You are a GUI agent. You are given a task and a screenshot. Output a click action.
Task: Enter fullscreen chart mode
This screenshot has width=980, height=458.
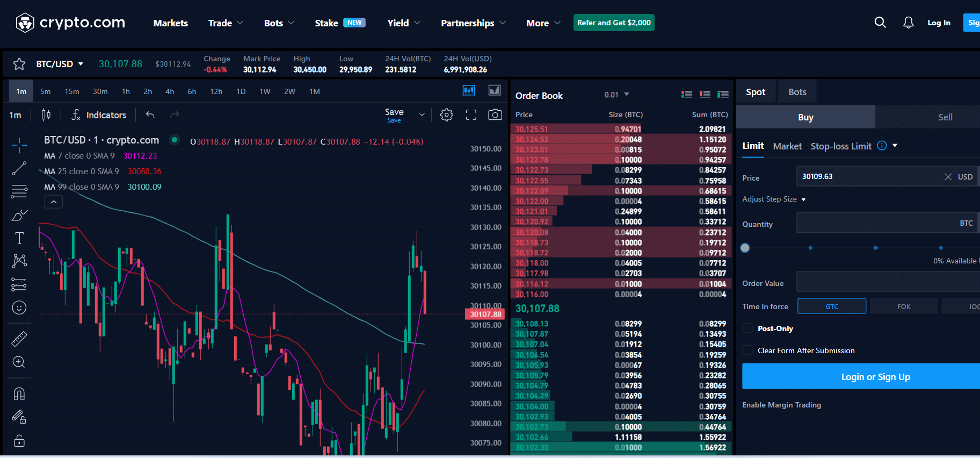click(x=471, y=115)
